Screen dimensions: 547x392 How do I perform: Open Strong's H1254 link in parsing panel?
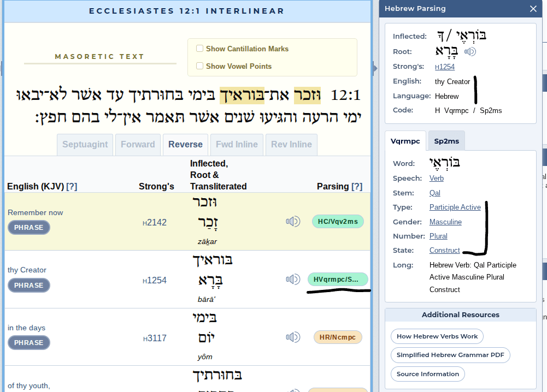445,67
